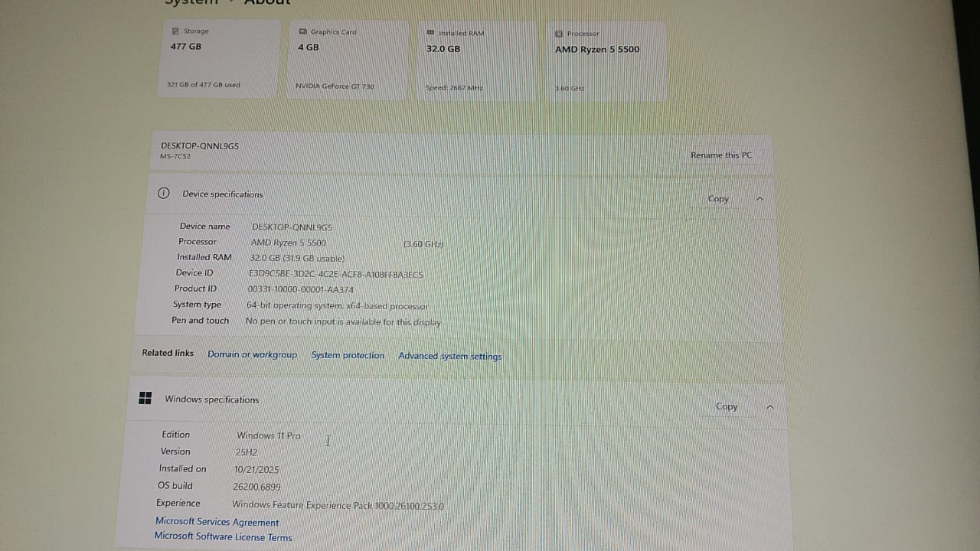Click the Windows logo beside Windows specifications
Image resolution: width=980 pixels, height=551 pixels.
145,399
